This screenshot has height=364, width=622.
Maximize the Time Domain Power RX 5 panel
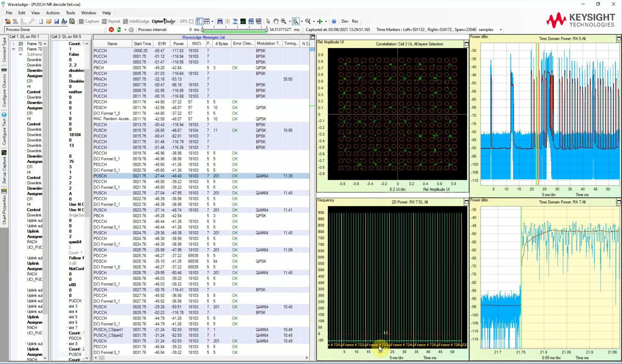click(618, 39)
